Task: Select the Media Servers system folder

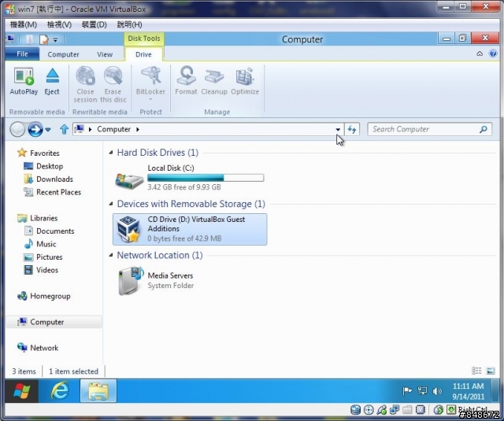Action: (156, 281)
